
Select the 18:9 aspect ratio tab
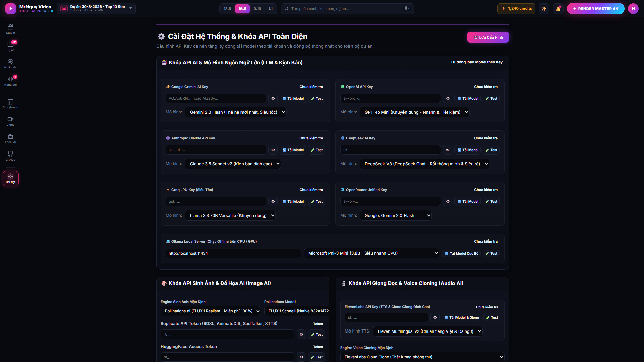point(227,9)
